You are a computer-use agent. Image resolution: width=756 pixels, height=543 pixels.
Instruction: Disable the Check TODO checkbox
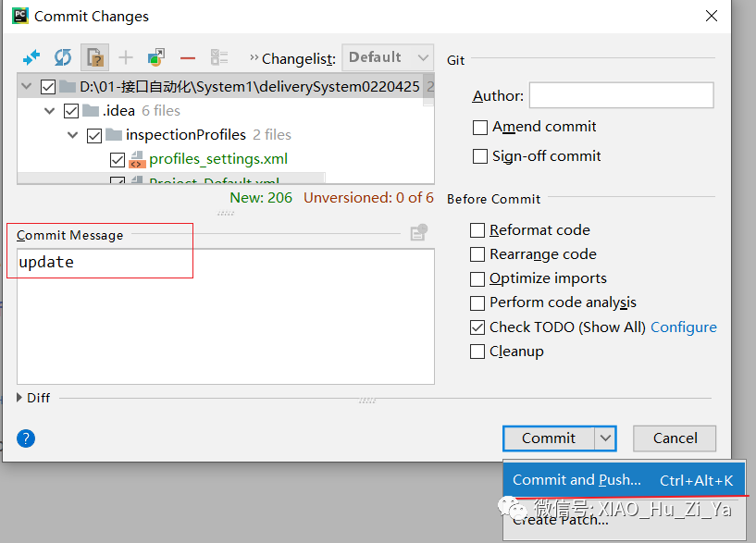tap(477, 327)
